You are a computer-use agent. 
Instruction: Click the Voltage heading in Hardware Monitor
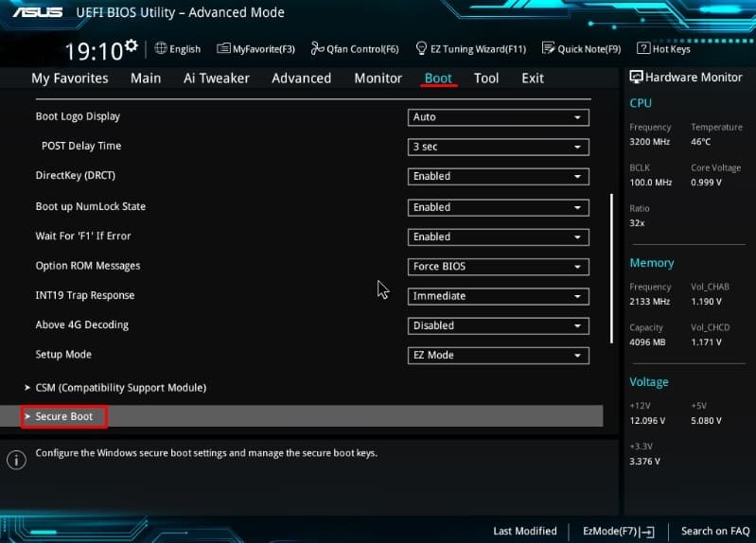pyautogui.click(x=648, y=382)
